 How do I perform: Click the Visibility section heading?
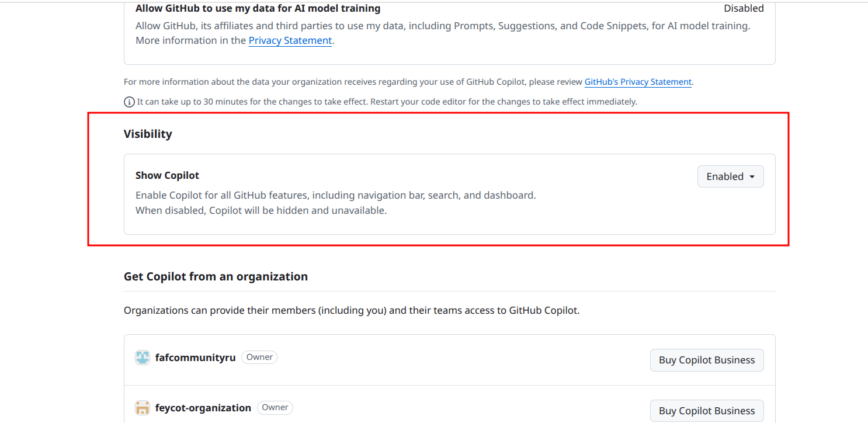[x=148, y=134]
